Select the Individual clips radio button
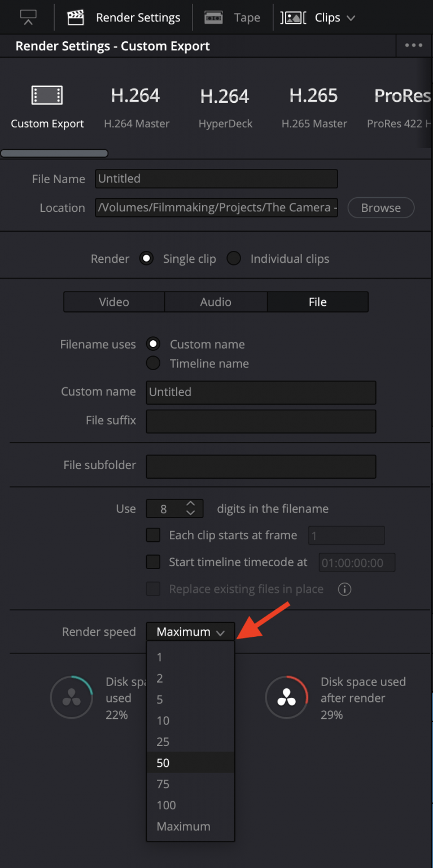 click(x=234, y=258)
